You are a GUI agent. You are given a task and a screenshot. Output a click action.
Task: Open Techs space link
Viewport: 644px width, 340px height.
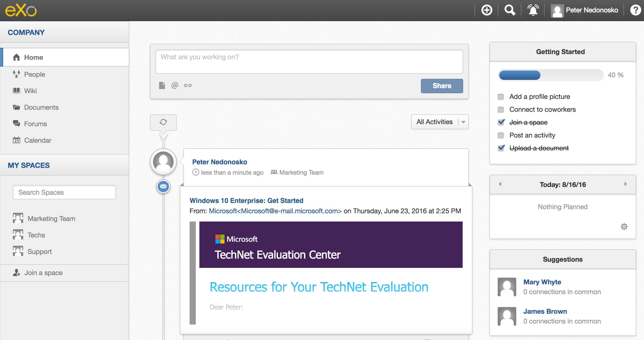point(36,235)
